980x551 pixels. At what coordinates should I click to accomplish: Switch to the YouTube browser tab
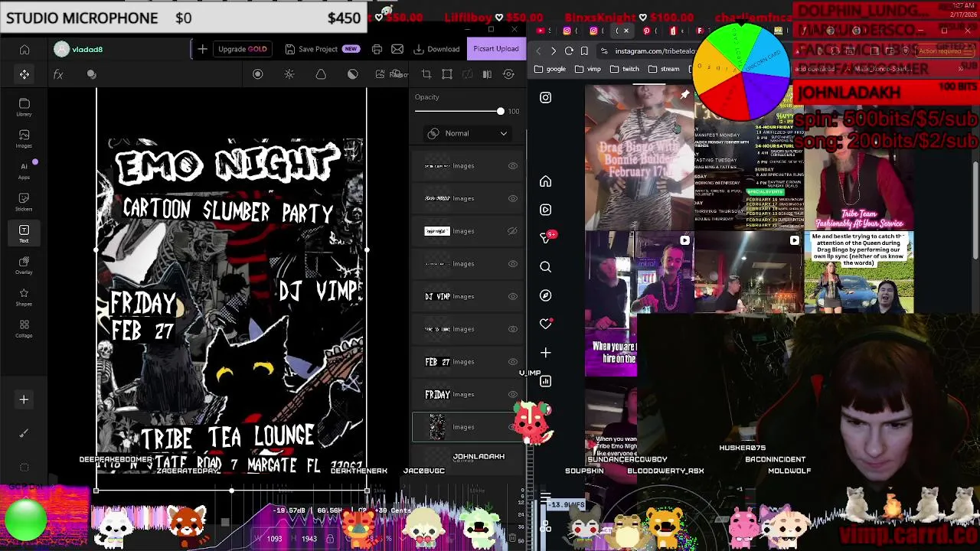click(x=541, y=31)
